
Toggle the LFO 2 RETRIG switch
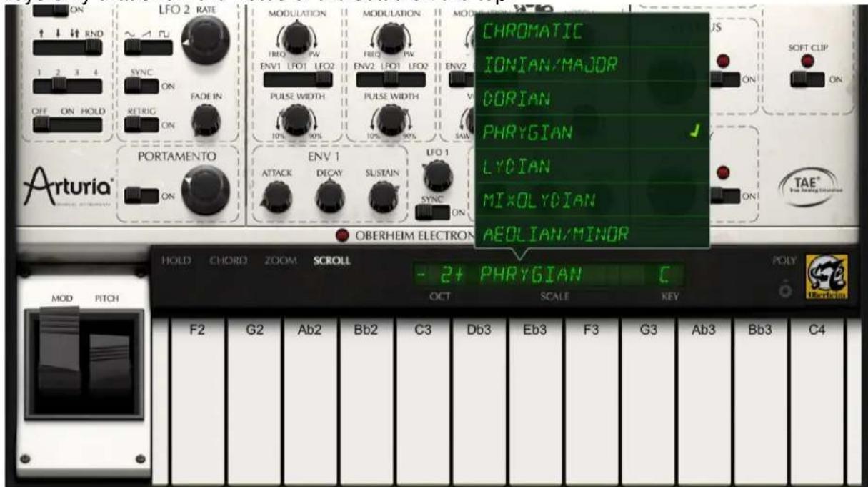[x=142, y=124]
